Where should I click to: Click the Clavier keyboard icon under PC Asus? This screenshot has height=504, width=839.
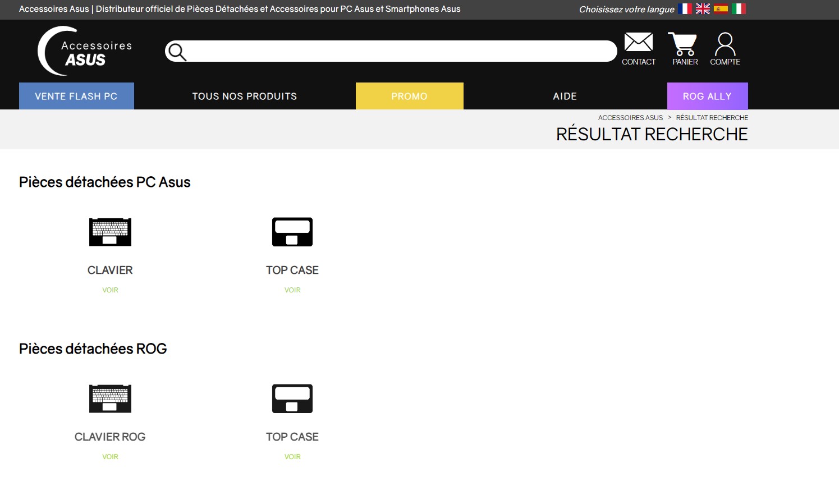click(110, 232)
